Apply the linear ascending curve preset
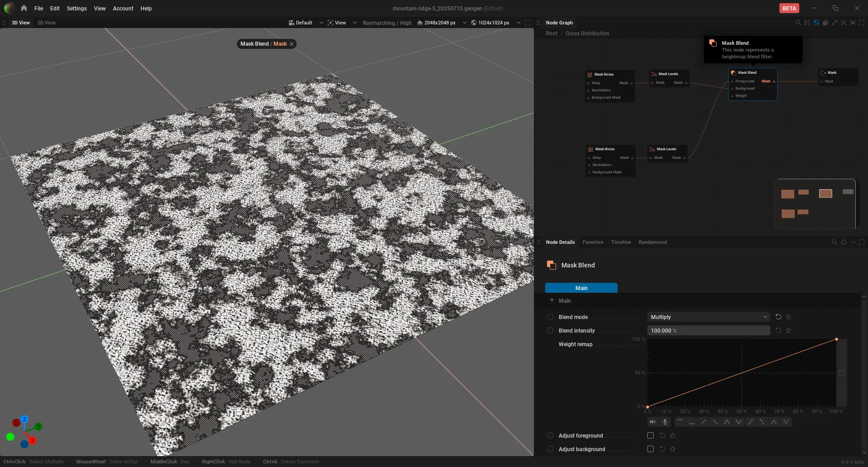 point(703,422)
